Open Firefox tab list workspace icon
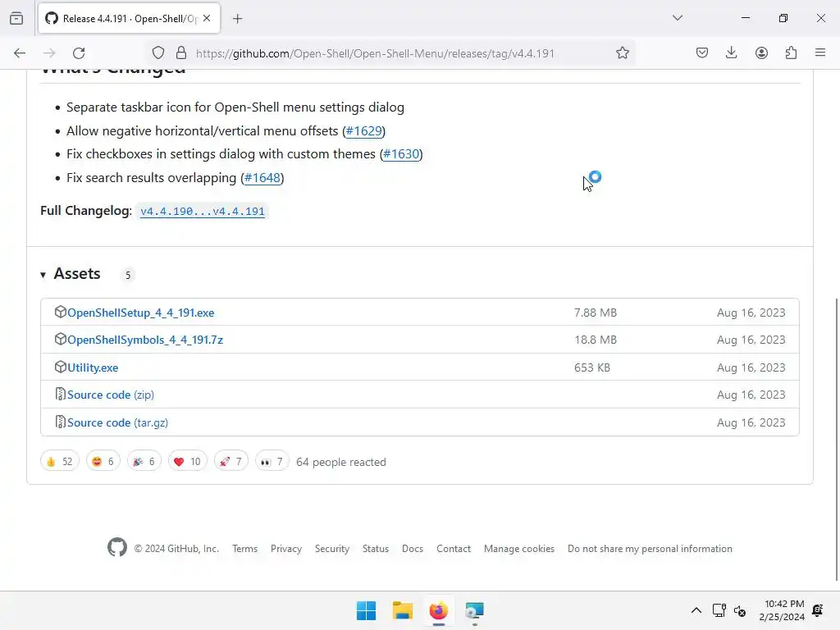 click(x=16, y=19)
